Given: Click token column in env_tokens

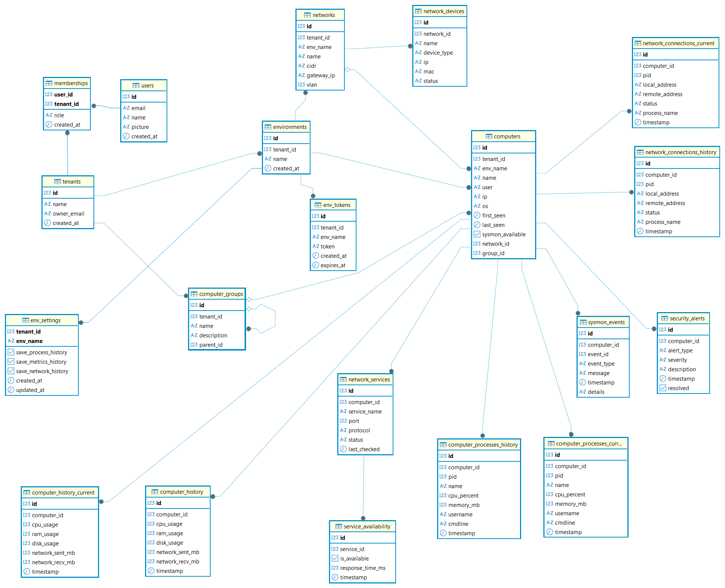Looking at the screenshot, I should (327, 247).
